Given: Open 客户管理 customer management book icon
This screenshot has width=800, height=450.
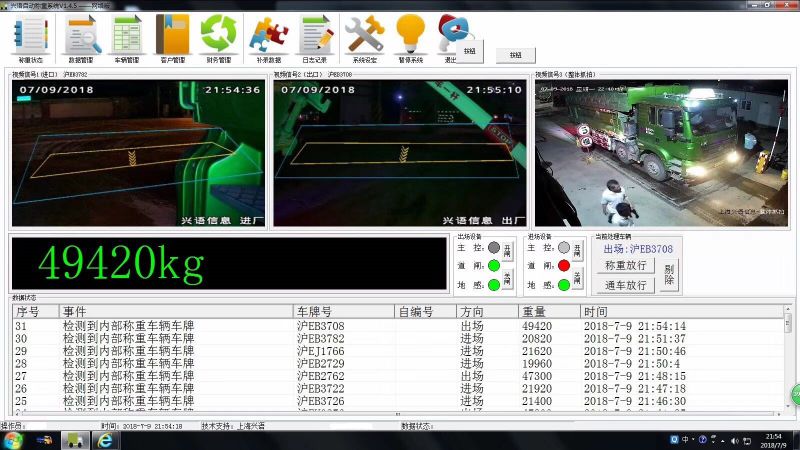Looking at the screenshot, I should pos(172,37).
